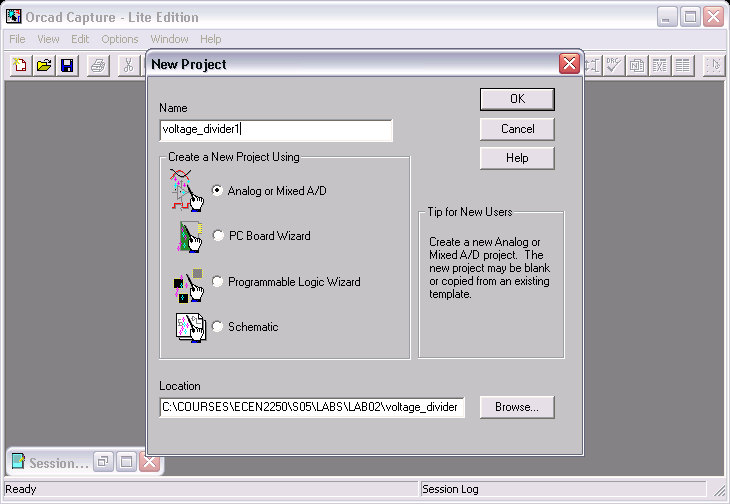Click the Design Rules Check toolbar icon
Screen dimensions: 730x504
tap(613, 66)
